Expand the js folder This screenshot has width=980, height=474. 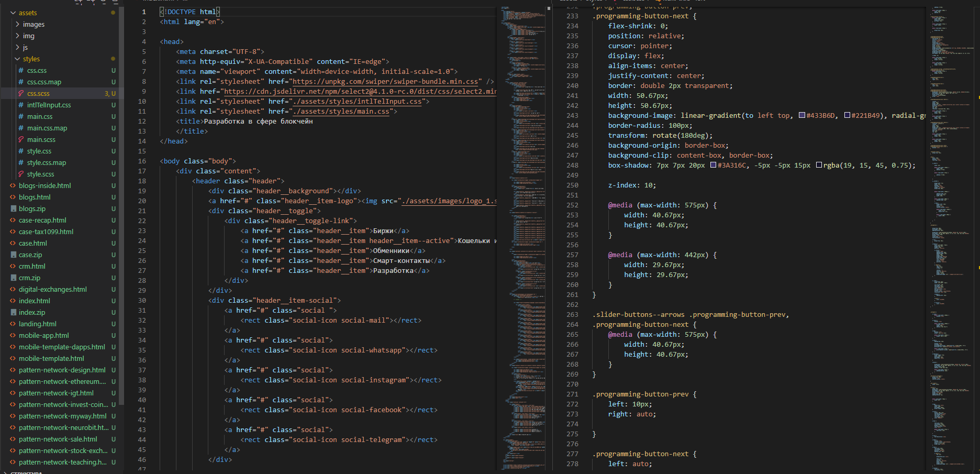[18, 47]
